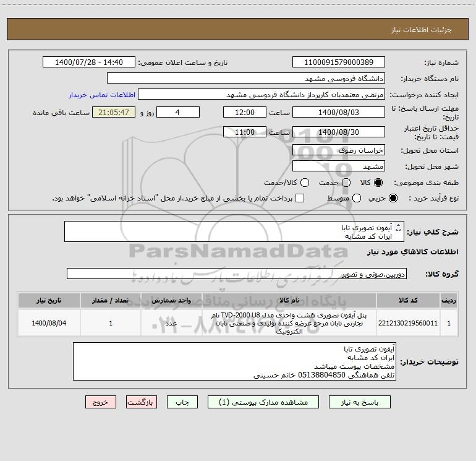Click the deadline time field 12:00

pyautogui.click(x=245, y=112)
